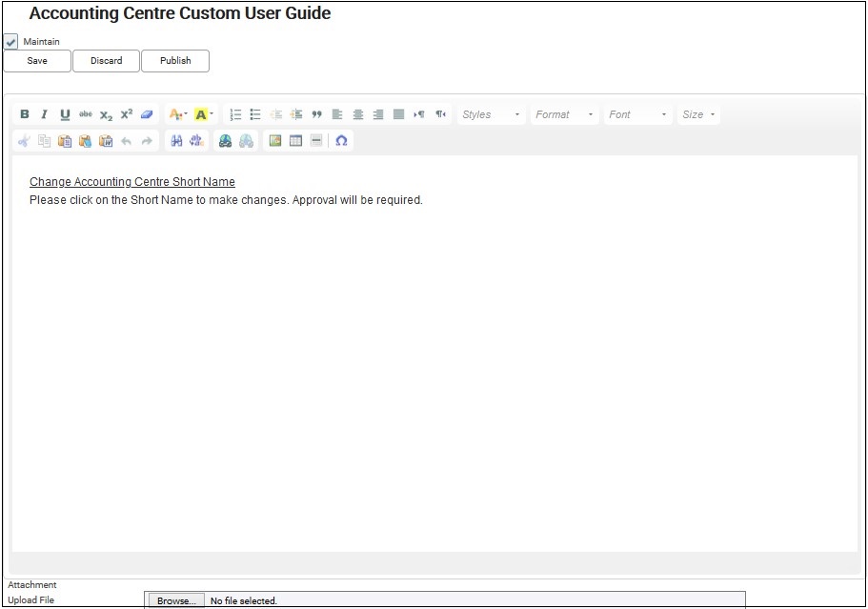Click the paste icon
This screenshot has width=868, height=609.
[x=65, y=141]
